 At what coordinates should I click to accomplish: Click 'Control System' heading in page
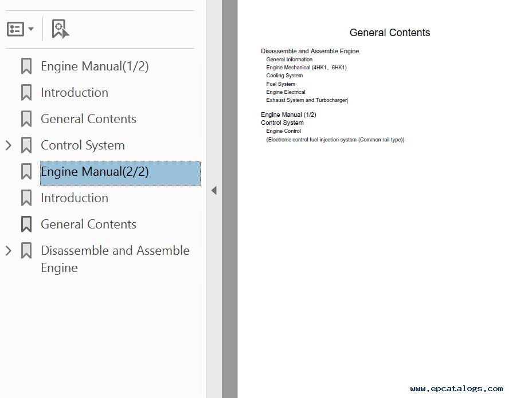[x=282, y=123]
